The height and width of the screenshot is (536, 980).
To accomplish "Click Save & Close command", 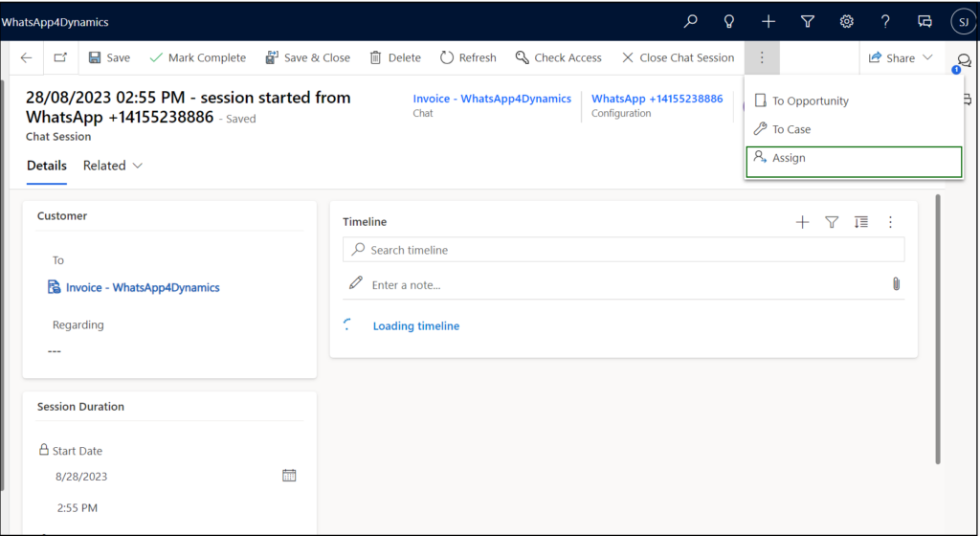I will point(307,57).
